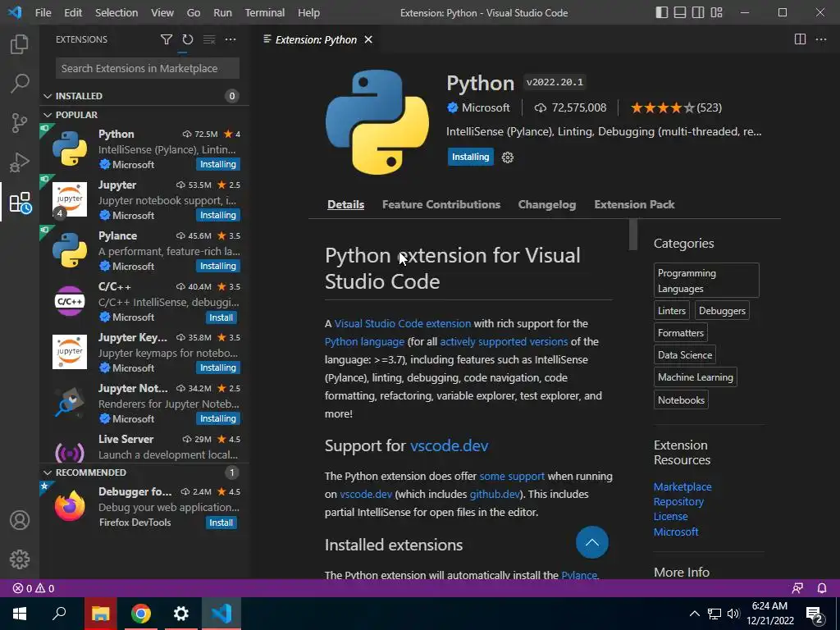Click Installing button on Python page

(470, 157)
